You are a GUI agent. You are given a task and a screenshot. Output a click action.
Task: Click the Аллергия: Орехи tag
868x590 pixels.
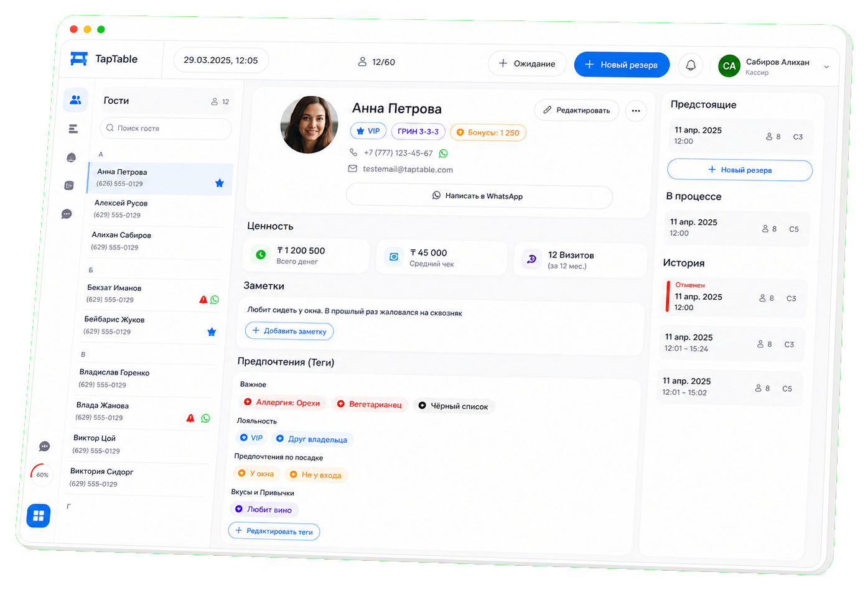[x=282, y=403]
